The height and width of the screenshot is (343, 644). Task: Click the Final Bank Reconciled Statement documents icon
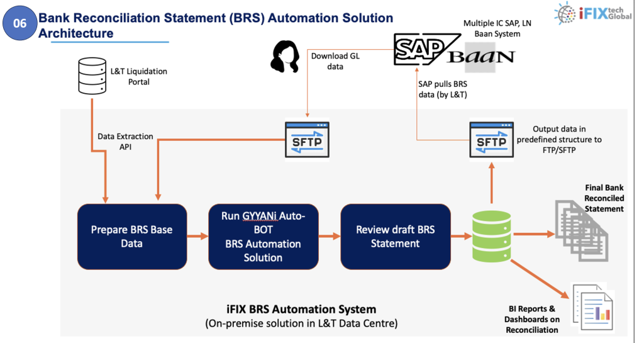pyautogui.click(x=582, y=230)
